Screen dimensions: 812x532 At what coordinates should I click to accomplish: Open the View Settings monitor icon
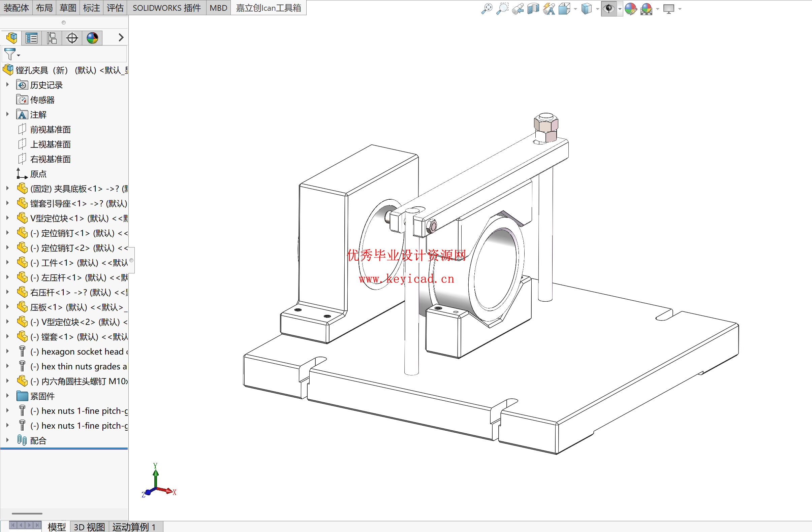(x=669, y=8)
